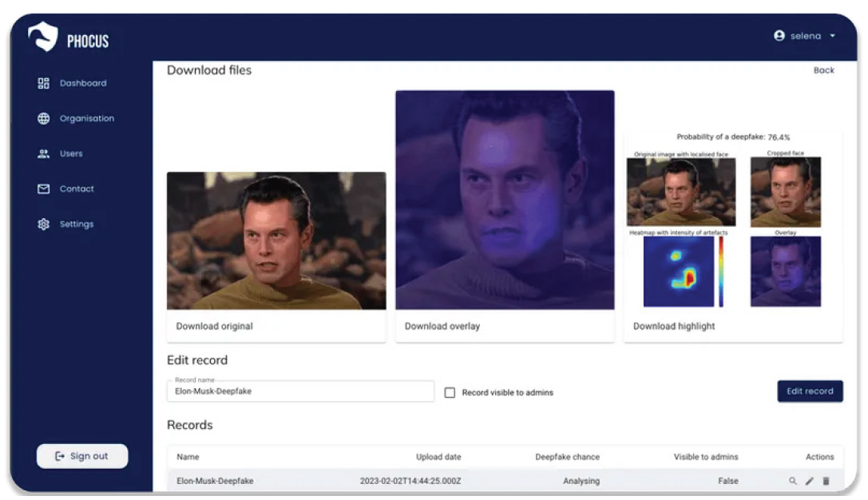Click the heatmap of artefacts image

click(x=678, y=272)
